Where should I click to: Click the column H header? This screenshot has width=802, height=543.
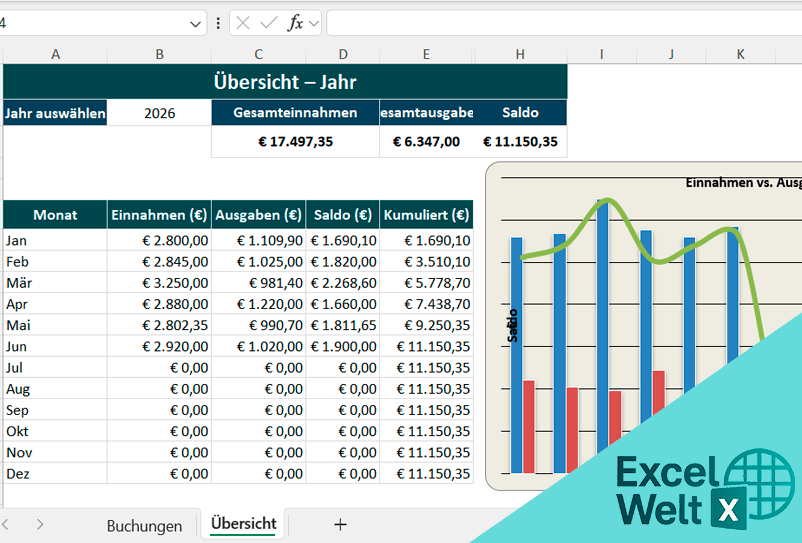pyautogui.click(x=521, y=54)
